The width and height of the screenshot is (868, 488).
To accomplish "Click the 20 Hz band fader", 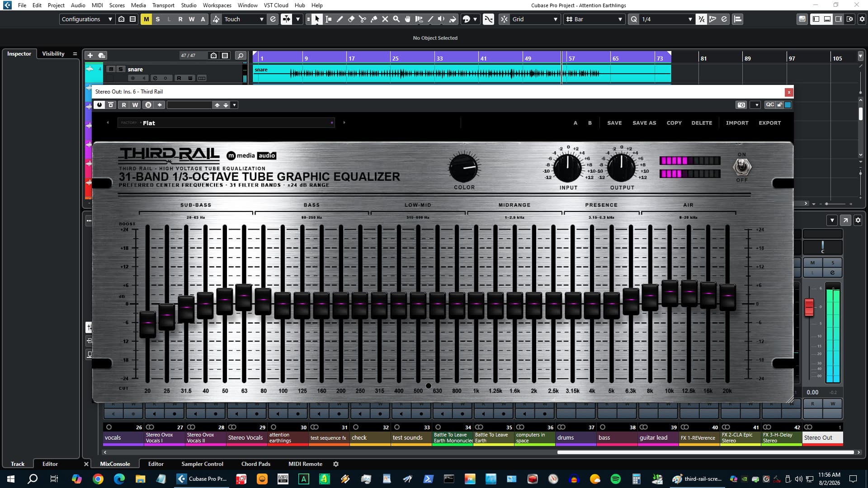I will pyautogui.click(x=147, y=324).
